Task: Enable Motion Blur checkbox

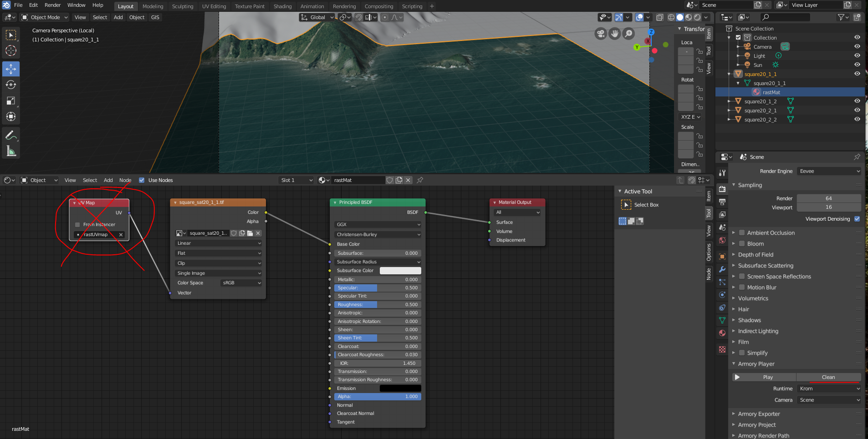Action: (742, 287)
